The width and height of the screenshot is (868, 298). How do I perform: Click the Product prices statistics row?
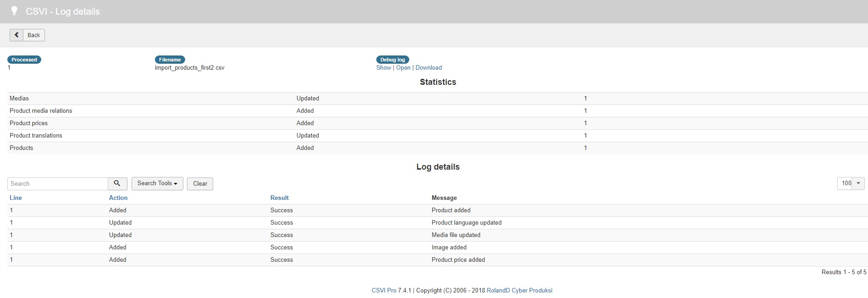coord(438,123)
